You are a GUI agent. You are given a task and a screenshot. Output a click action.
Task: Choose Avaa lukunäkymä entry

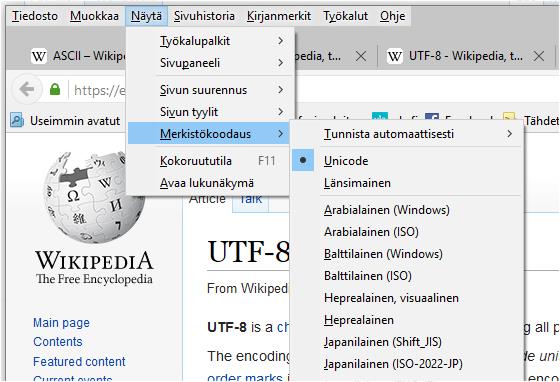point(209,183)
